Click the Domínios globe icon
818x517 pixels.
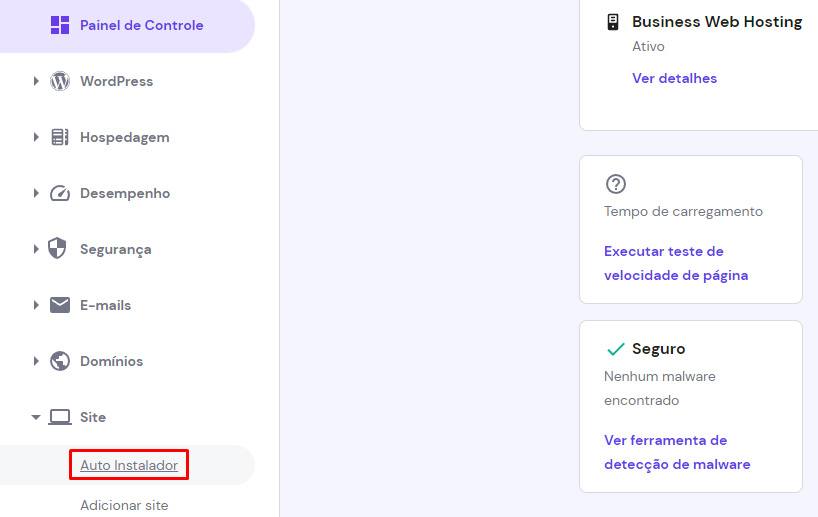tap(60, 361)
